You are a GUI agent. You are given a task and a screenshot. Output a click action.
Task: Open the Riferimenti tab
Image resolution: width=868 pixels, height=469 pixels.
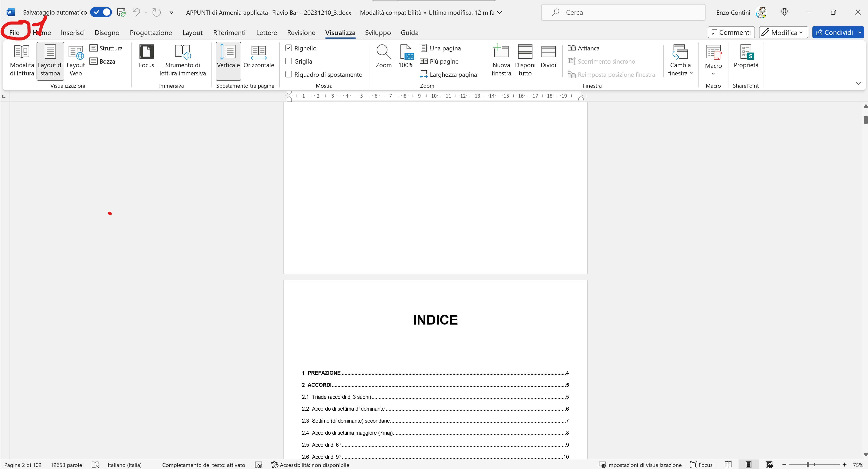pos(229,32)
